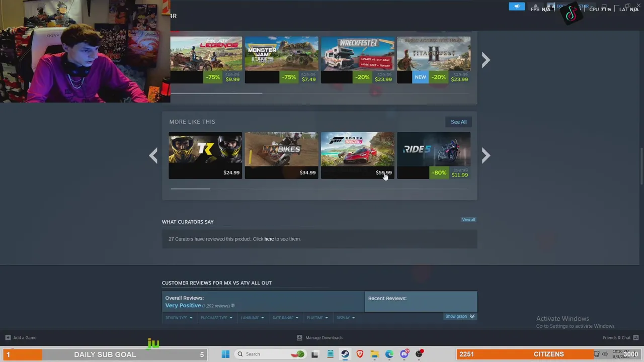Viewport: 644px width, 362px height.
Task: Click Monster Jam $7.49 discounted price
Action: [308, 79]
